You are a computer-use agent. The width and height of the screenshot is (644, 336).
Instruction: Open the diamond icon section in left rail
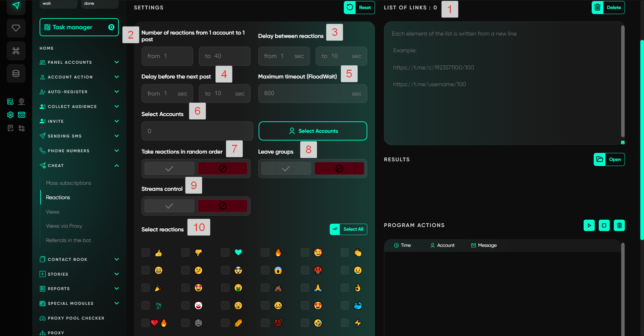16,28
